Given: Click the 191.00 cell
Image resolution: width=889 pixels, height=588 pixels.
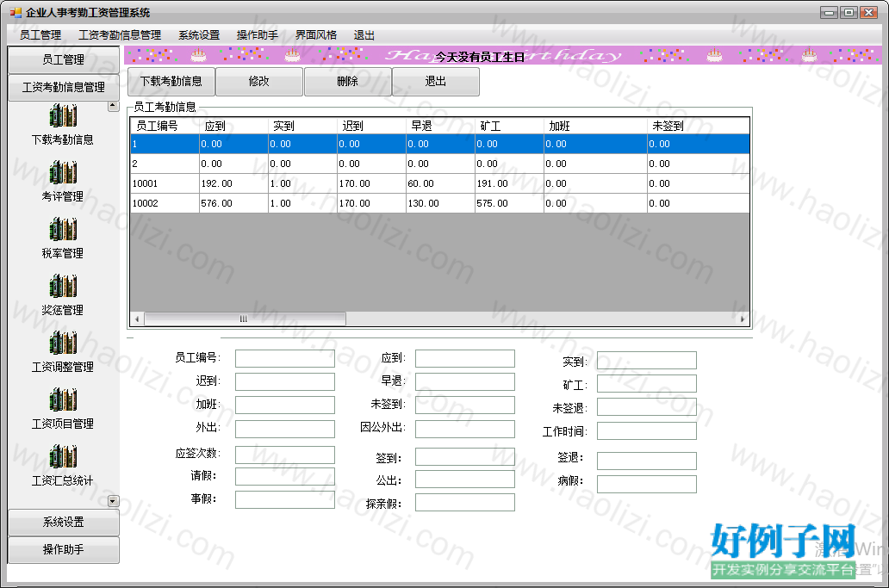Looking at the screenshot, I should tap(509, 183).
